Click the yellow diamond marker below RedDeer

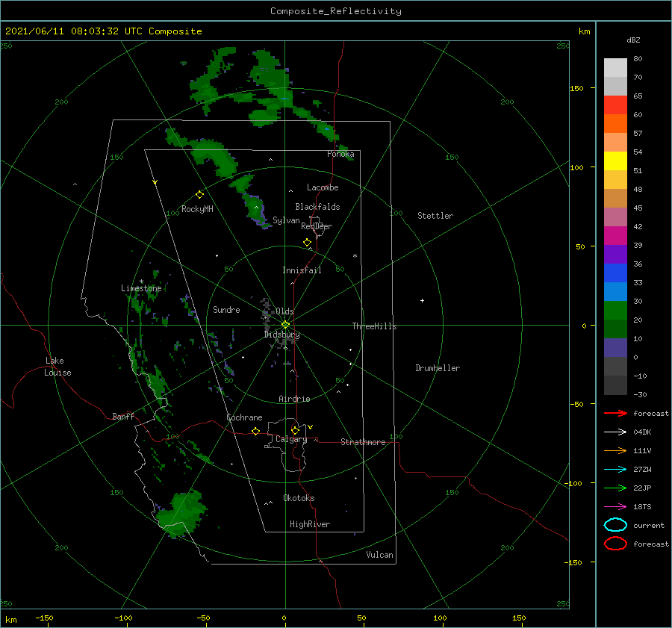point(308,243)
